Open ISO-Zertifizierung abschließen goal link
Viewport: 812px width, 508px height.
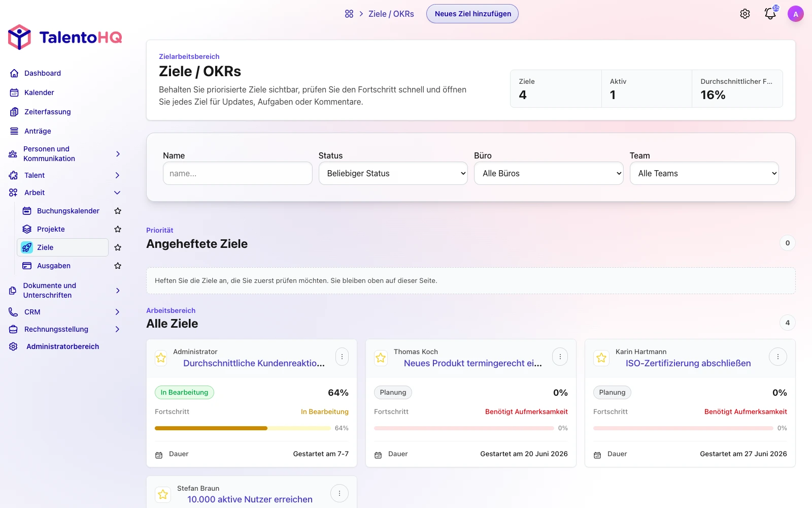point(688,363)
